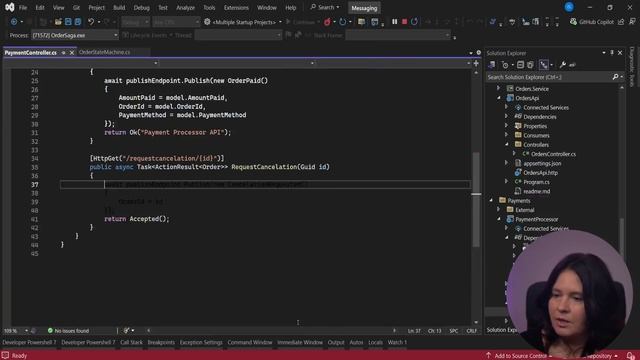Click the Hot Reload flame icon
The width and height of the screenshot is (640, 360).
(327, 22)
